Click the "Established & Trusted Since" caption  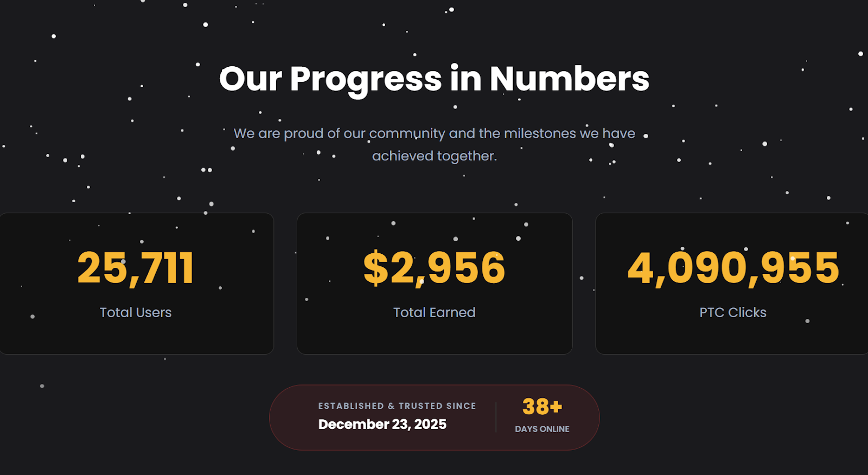[397, 406]
